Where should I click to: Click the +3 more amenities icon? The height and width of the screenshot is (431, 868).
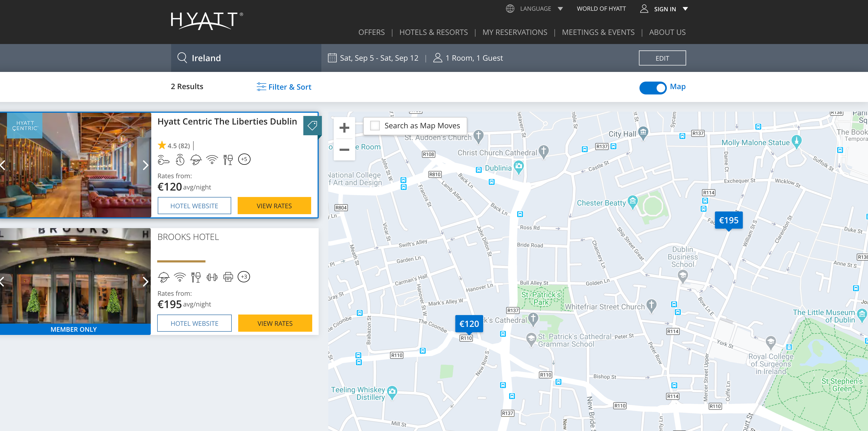244,277
